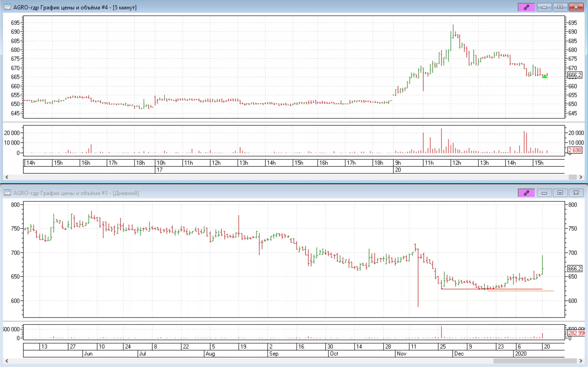Maximize the 5-minute AGRO chart window
Image resolution: width=588 pixels, height=367 pixels.
click(560, 7)
